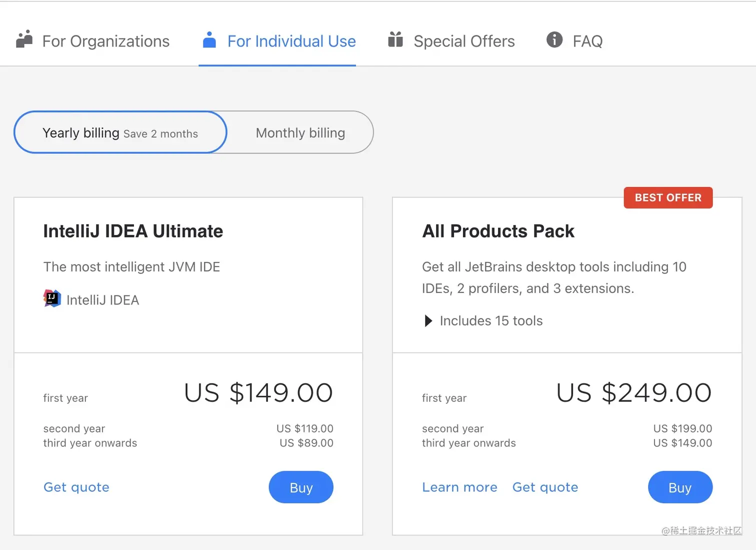Click the IntelliJ IDEA Ultimate heading
This screenshot has width=756, height=550.
(x=133, y=231)
